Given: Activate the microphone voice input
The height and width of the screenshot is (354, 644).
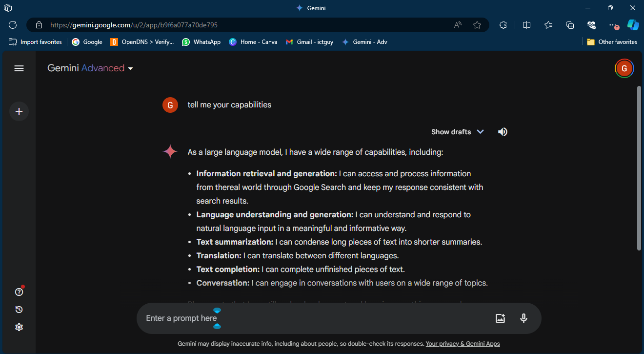Looking at the screenshot, I should (523, 318).
